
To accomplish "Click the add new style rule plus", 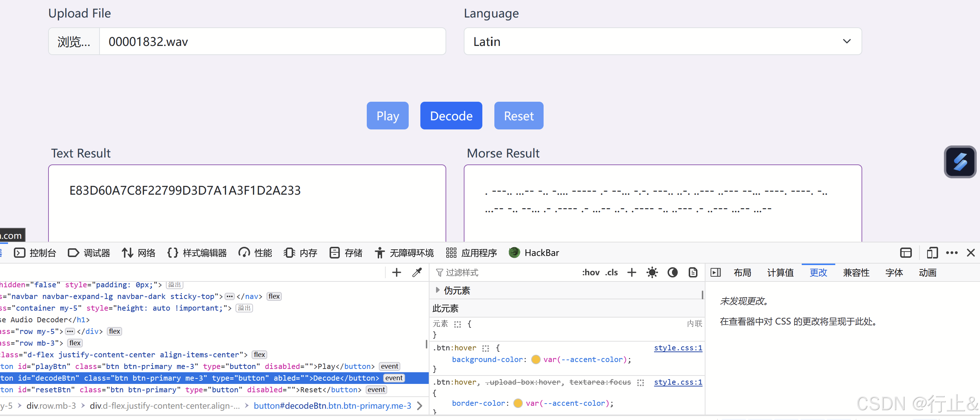I will coord(631,272).
